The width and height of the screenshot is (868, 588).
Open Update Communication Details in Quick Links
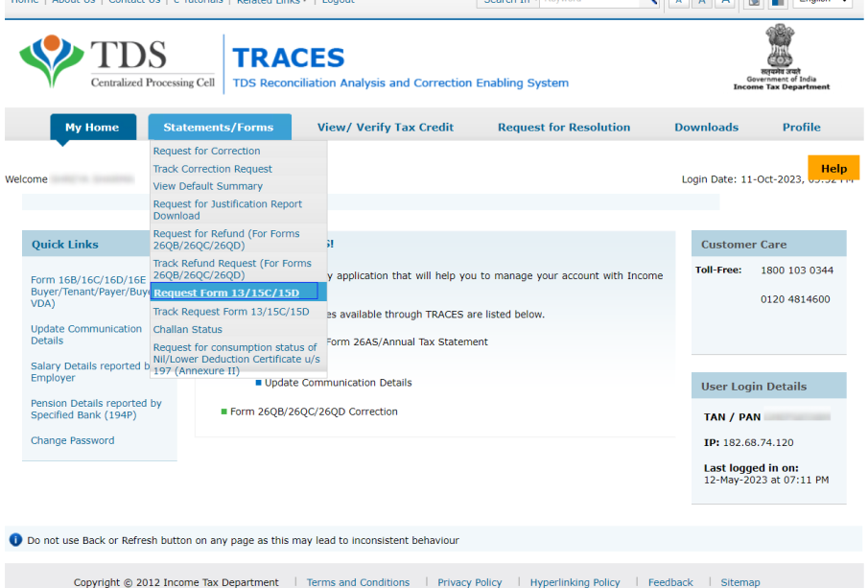(x=86, y=335)
